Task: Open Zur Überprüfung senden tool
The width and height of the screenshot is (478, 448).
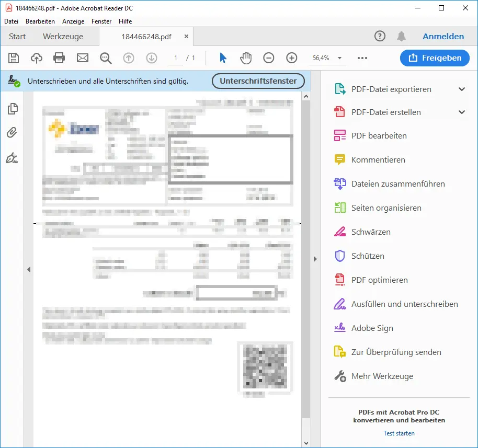Action: click(396, 352)
